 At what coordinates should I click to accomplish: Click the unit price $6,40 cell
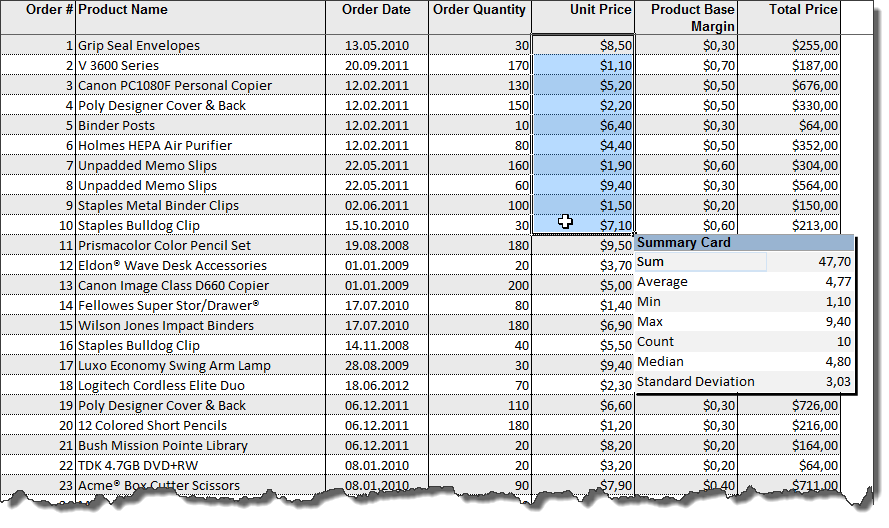click(583, 125)
